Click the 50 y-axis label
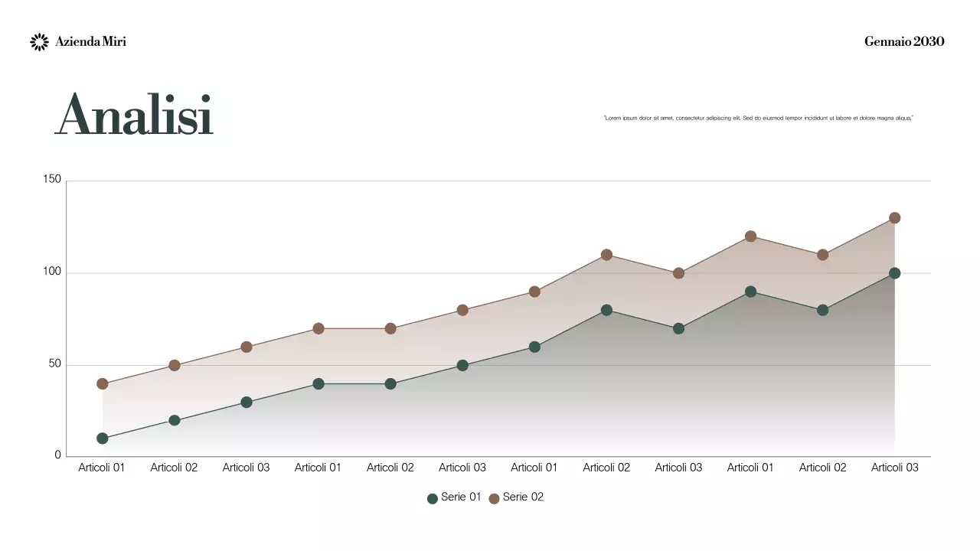 pyautogui.click(x=54, y=364)
